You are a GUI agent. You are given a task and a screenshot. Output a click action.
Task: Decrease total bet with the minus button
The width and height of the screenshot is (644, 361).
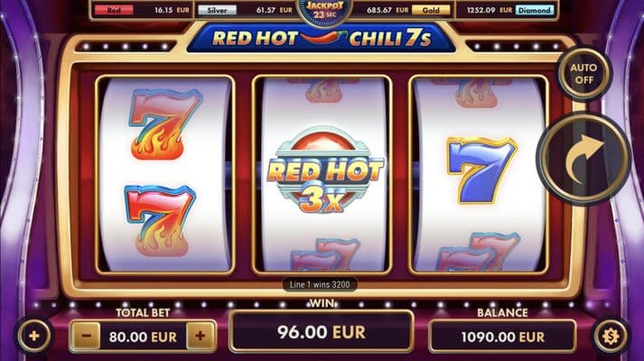tap(86, 336)
